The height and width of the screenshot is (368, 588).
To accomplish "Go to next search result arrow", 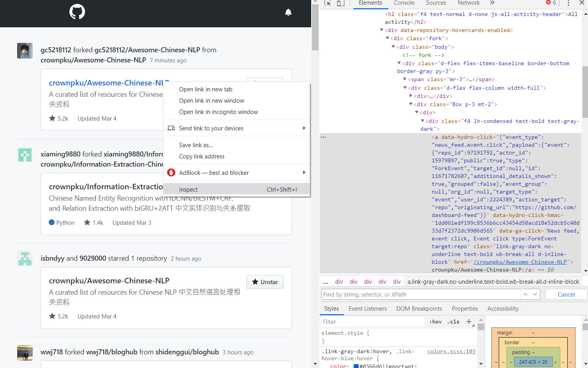I will [x=535, y=294].
